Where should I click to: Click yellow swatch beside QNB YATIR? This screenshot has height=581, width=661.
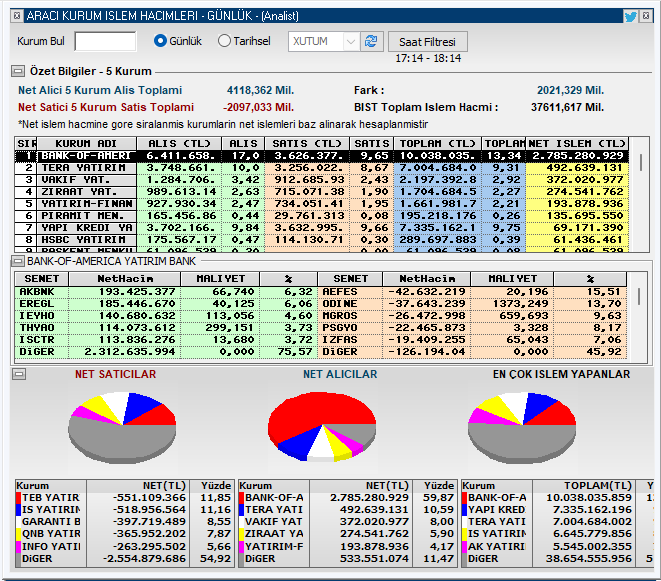click(19, 534)
